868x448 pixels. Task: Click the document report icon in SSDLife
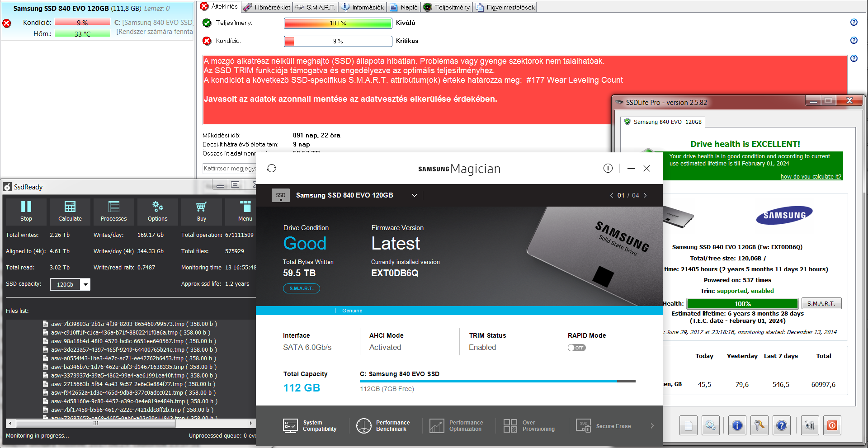tap(689, 425)
